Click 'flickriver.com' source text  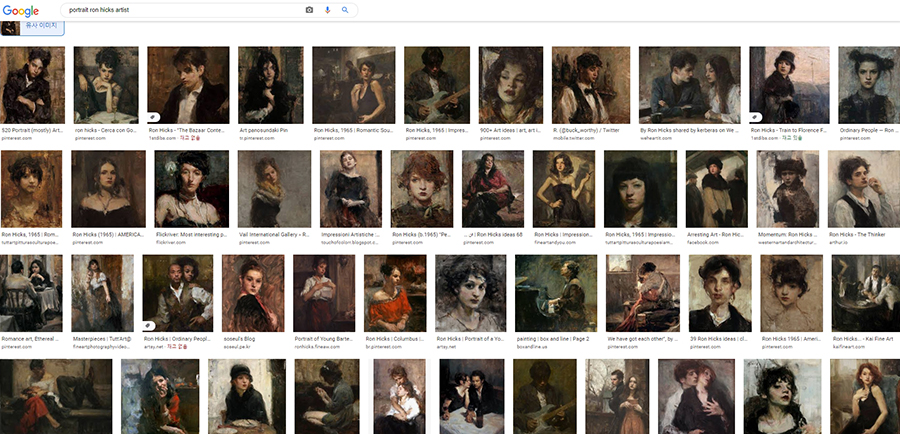point(170,242)
